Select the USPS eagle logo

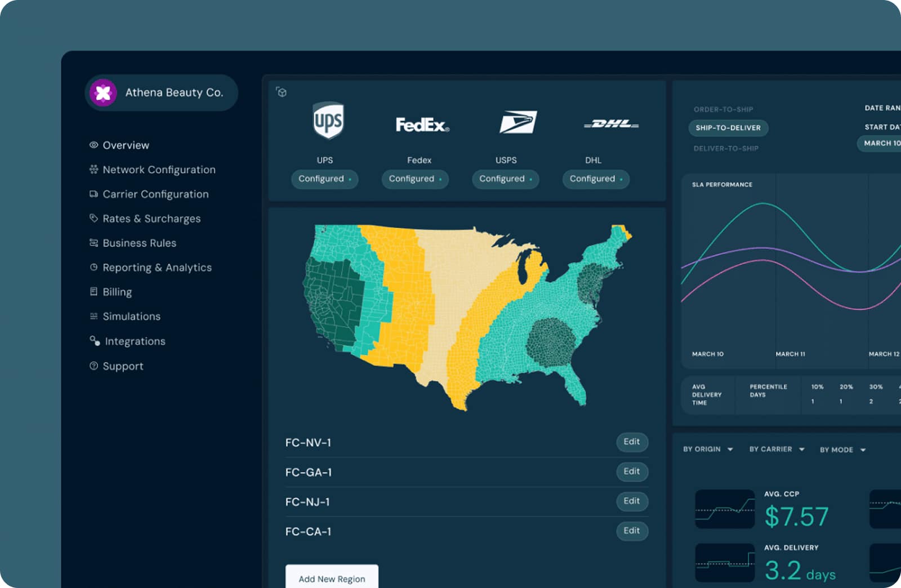518,122
